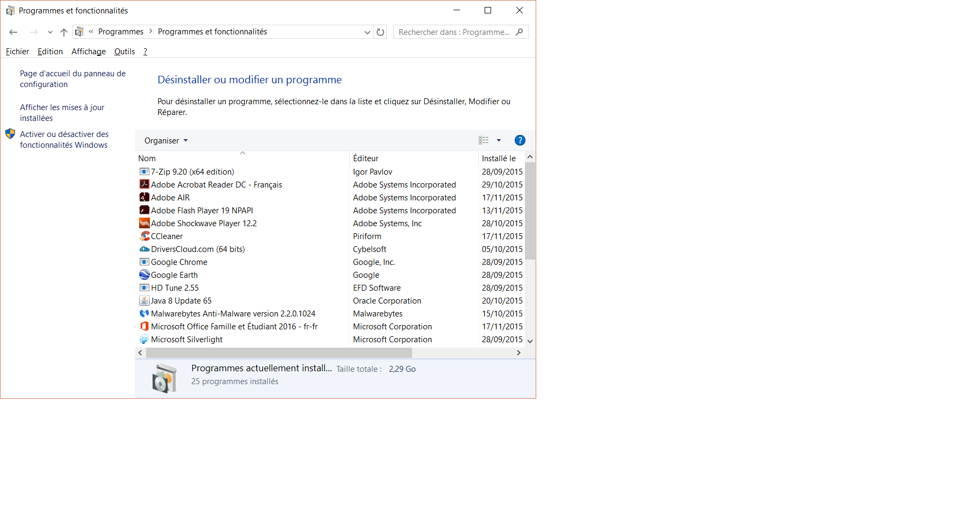980x526 pixels.
Task: Click the Programmes breadcrumb
Action: [121, 32]
